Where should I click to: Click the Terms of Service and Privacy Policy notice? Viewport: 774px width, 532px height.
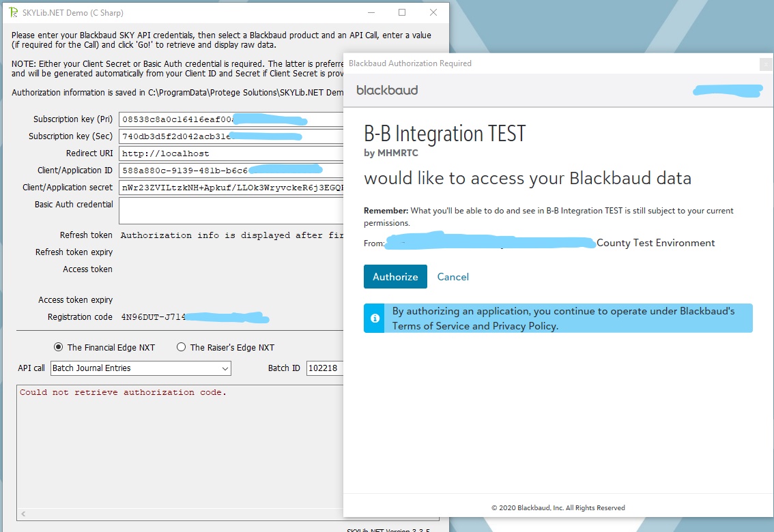click(x=558, y=319)
